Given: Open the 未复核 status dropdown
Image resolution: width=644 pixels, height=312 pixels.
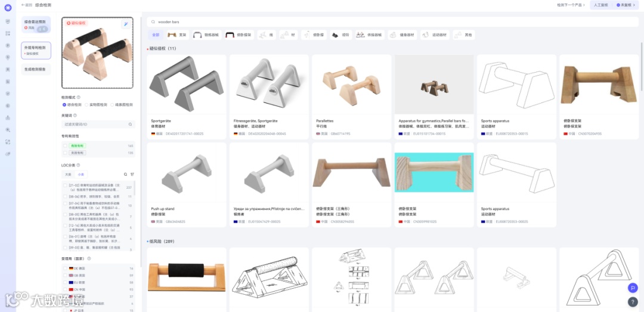Looking at the screenshot, I should 626,5.
